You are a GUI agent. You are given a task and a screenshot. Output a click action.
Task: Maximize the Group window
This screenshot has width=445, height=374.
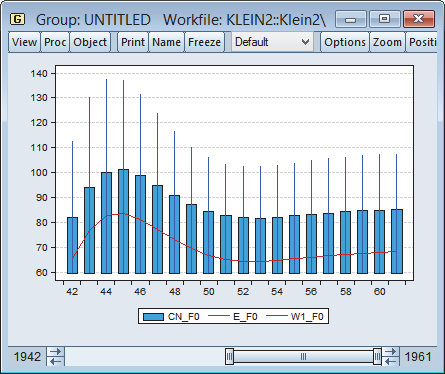tap(384, 19)
